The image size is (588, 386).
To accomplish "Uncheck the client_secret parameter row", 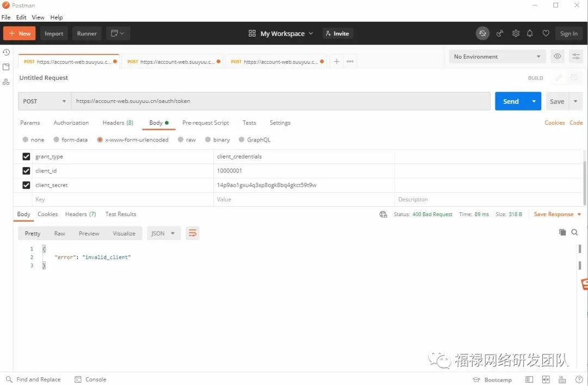I will coord(26,185).
